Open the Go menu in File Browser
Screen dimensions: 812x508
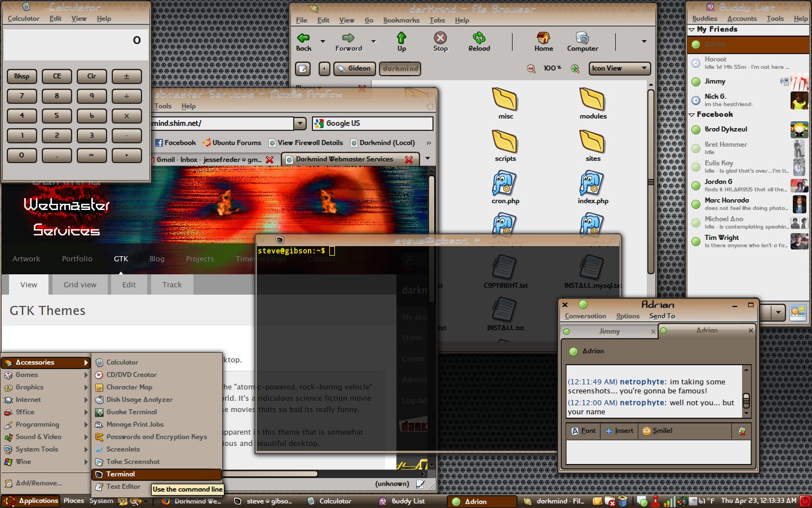(x=369, y=20)
